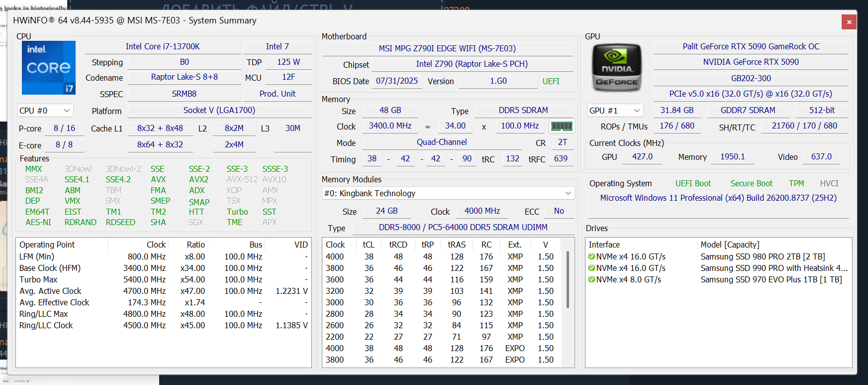
Task: Click the memory size 48 GB field
Action: (x=390, y=111)
